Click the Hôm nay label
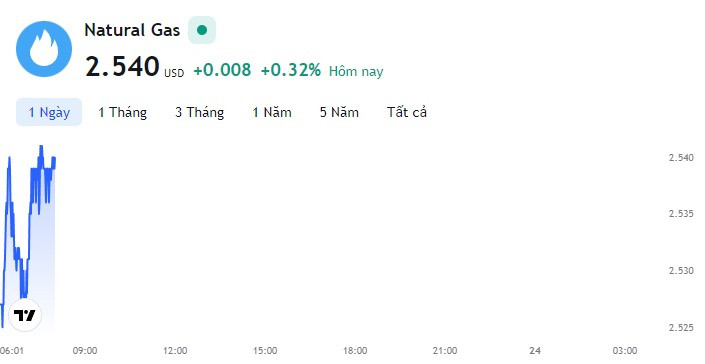705x364 pixels. [356, 71]
